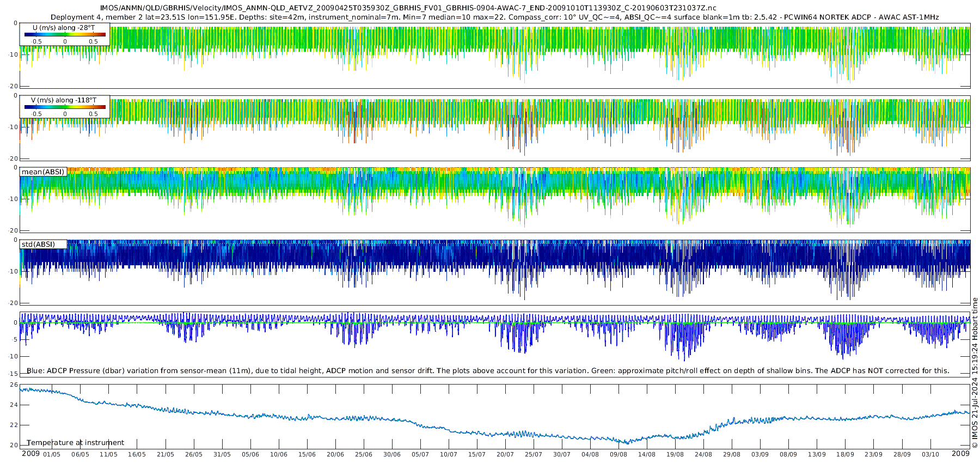Click the 14/08 date tick label
Viewport: 980px width, 463px height.
[x=646, y=454]
